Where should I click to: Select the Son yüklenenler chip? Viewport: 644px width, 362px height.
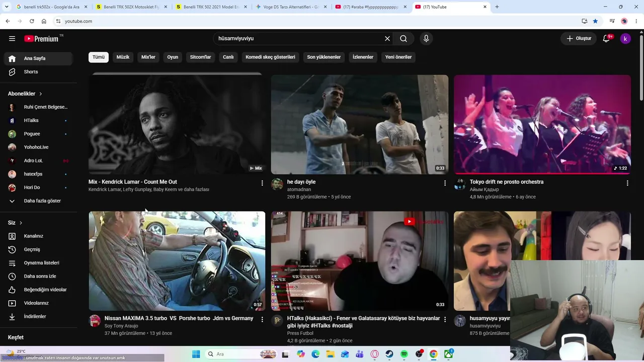[x=324, y=57]
